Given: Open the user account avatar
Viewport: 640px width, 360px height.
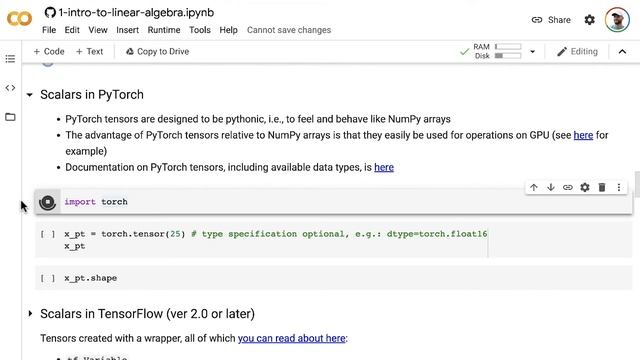Looking at the screenshot, I should coord(617,20).
